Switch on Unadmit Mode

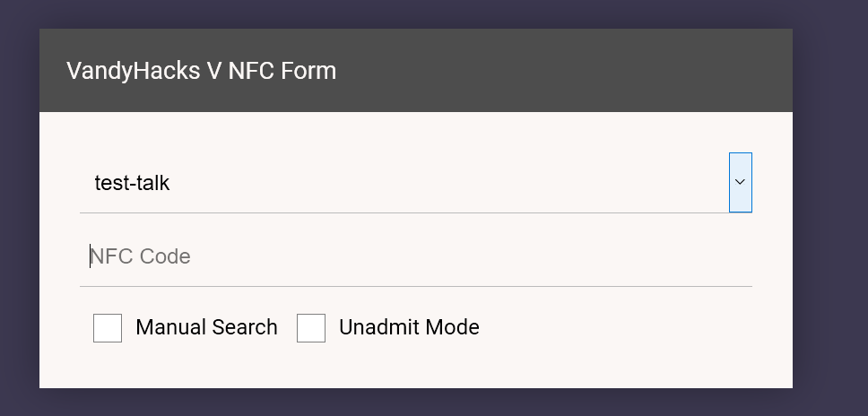[x=311, y=328]
